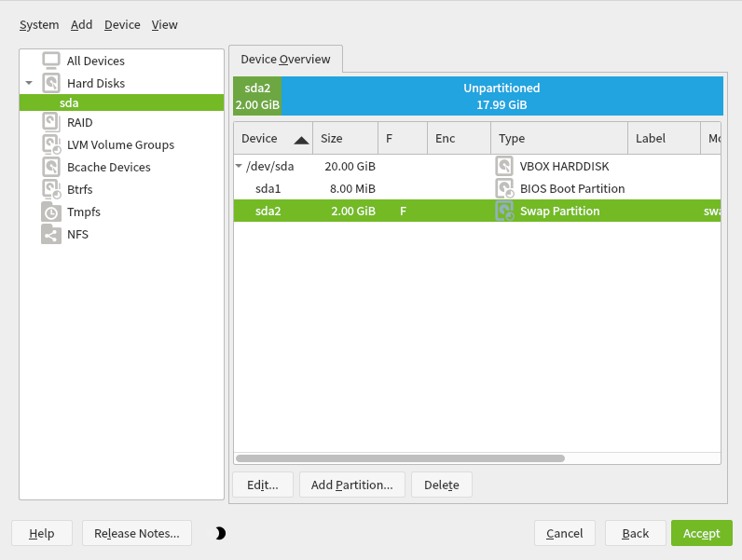This screenshot has width=742, height=560.
Task: Click the Delete button
Action: pyautogui.click(x=442, y=485)
